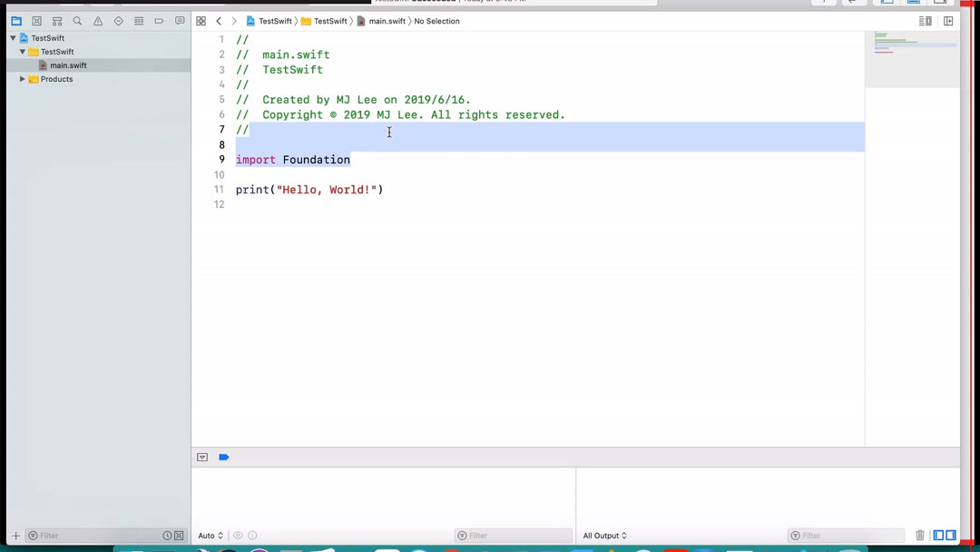
Task: Open the All Output dropdown
Action: click(604, 536)
